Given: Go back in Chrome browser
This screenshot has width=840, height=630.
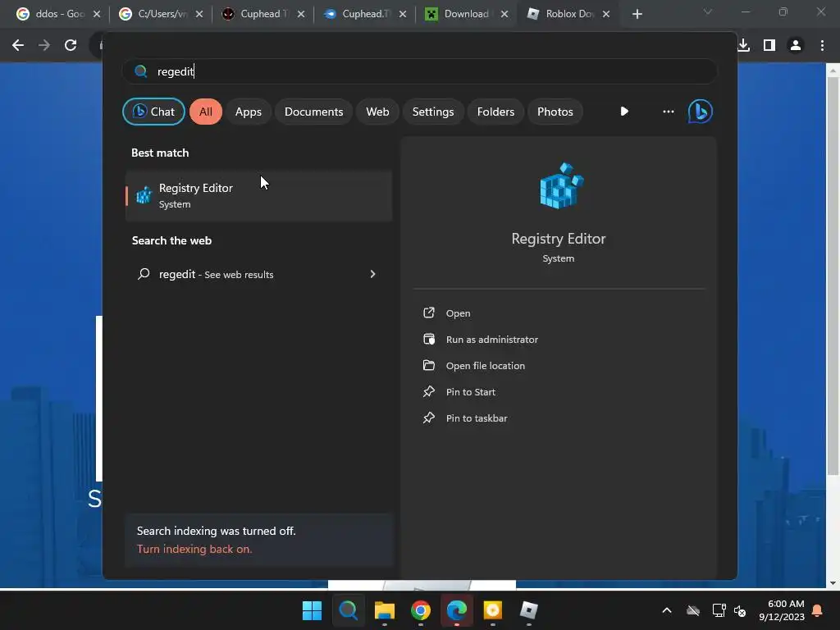Looking at the screenshot, I should pos(18,45).
